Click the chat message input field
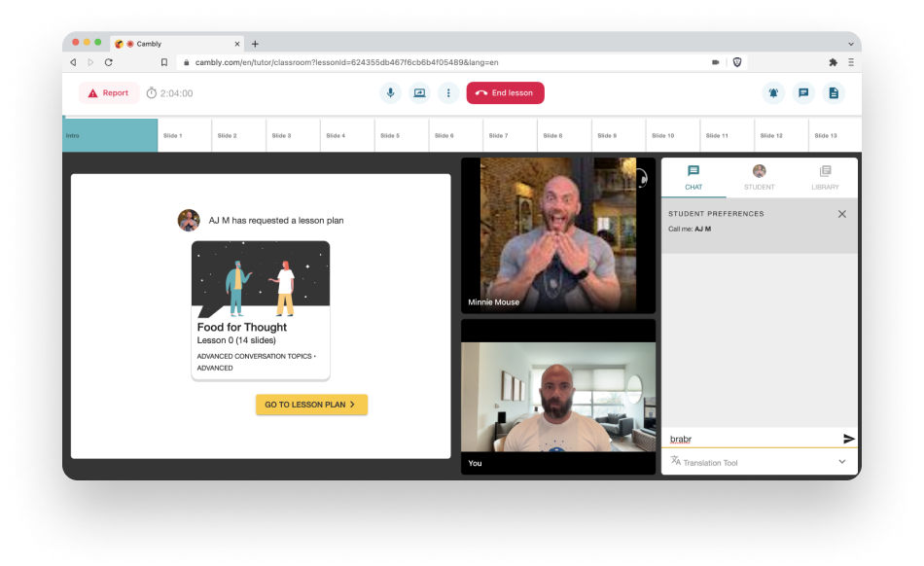Screen dimensions: 924x566 click(x=749, y=439)
